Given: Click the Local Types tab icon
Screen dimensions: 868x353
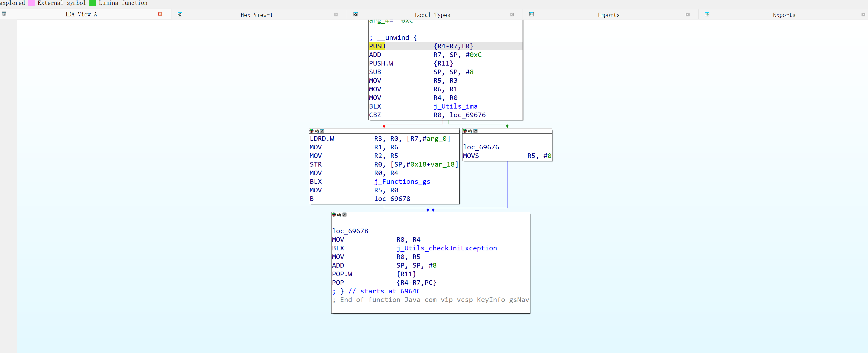Looking at the screenshot, I should (355, 15).
